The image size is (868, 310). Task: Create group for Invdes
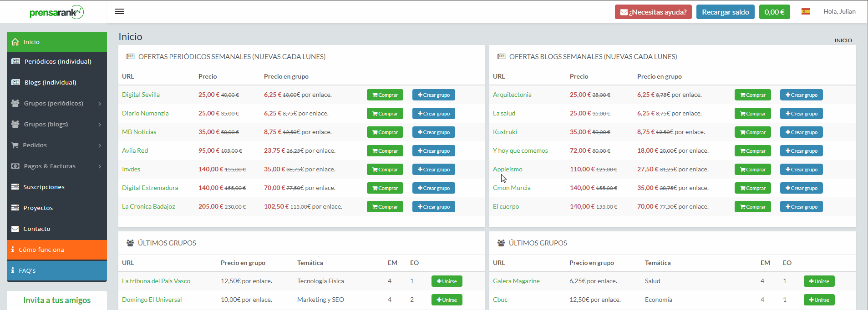coord(434,170)
